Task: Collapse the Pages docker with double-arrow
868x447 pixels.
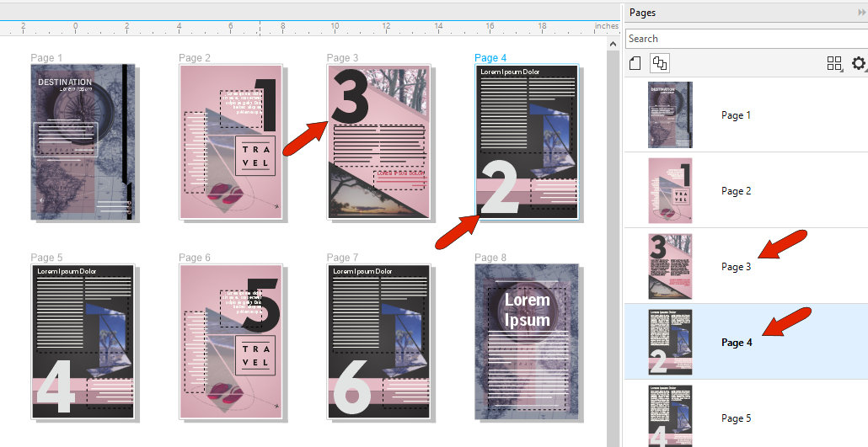Action: pyautogui.click(x=862, y=12)
